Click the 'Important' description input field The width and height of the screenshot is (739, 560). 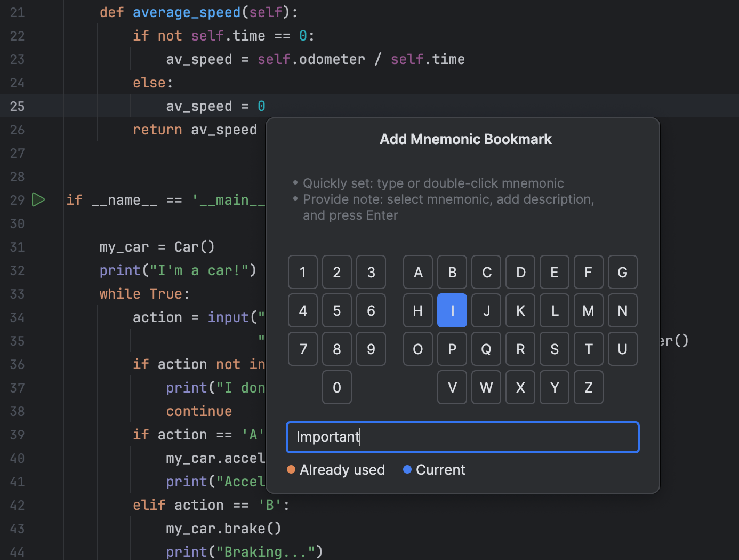click(462, 437)
